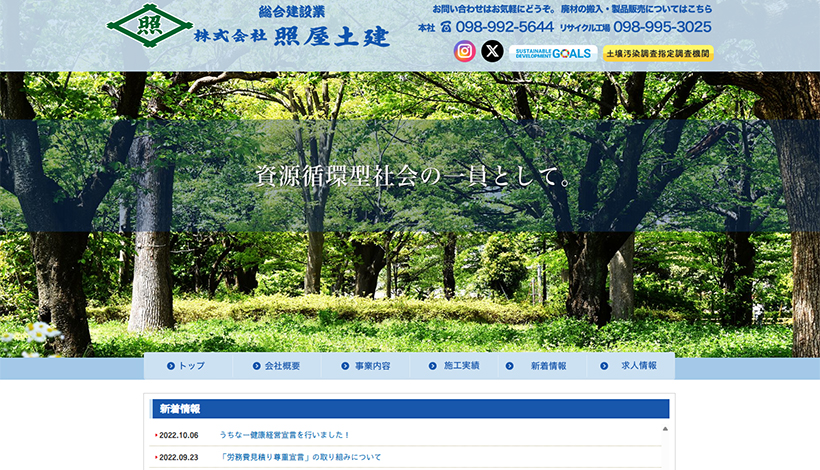Click the head office number 098-992-5644
This screenshot has width=820, height=470.
point(504,27)
